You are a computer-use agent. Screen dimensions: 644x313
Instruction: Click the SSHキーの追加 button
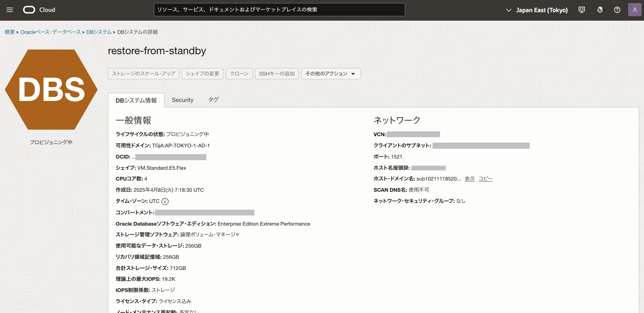276,74
